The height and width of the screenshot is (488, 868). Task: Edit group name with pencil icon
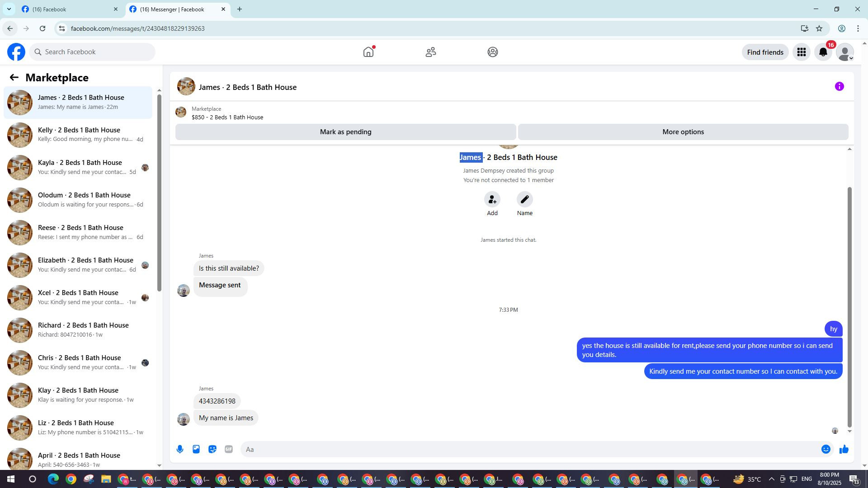tap(524, 200)
